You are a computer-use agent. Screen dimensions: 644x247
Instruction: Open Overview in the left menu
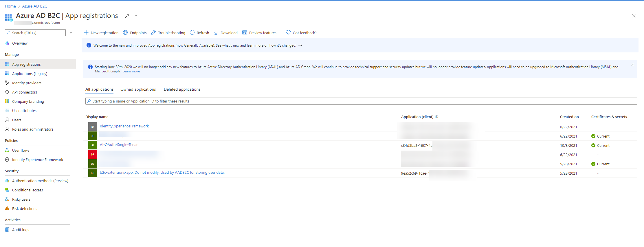point(20,43)
